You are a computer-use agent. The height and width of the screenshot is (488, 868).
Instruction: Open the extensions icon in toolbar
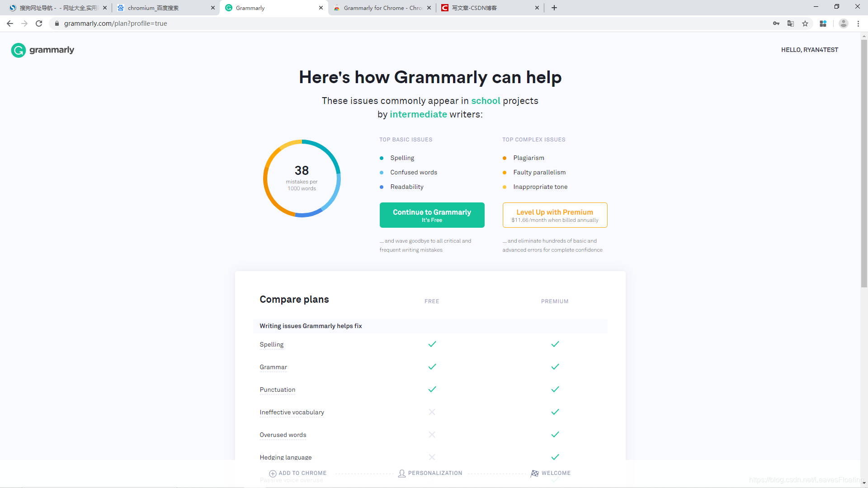pyautogui.click(x=823, y=23)
